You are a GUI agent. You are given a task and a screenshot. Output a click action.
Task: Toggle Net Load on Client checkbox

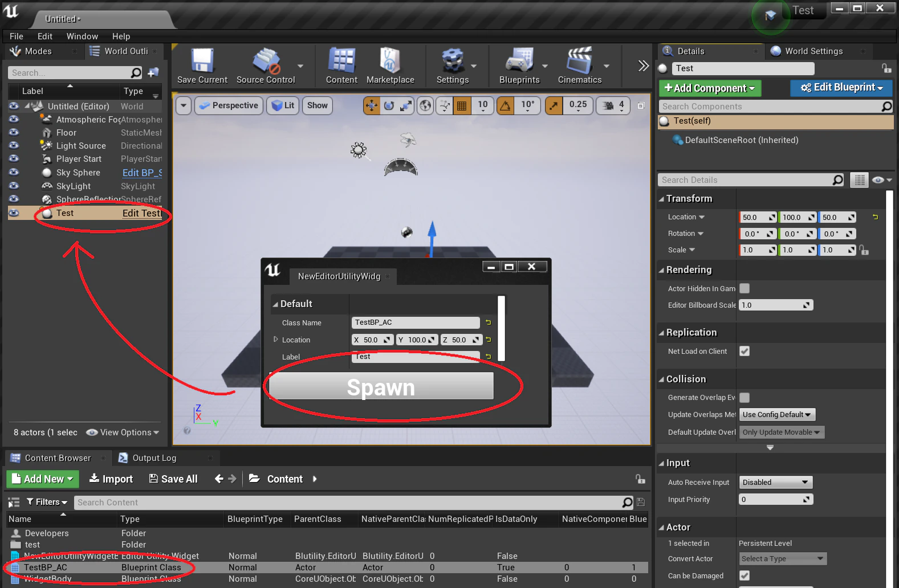pos(745,351)
